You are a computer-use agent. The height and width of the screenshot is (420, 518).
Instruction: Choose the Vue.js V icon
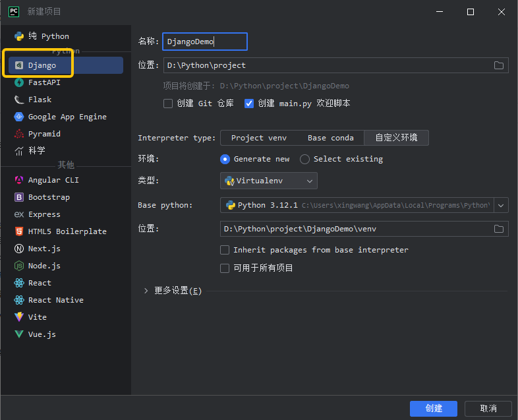coord(19,334)
